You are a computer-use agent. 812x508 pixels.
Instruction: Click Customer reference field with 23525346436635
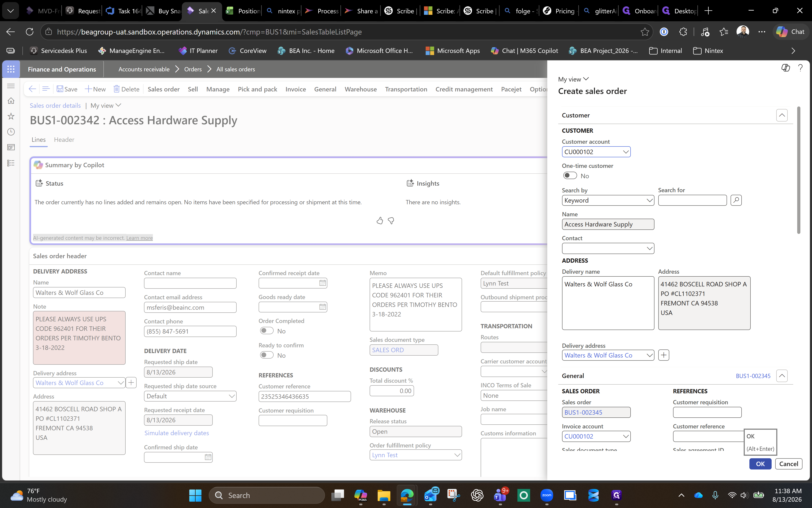(x=304, y=396)
